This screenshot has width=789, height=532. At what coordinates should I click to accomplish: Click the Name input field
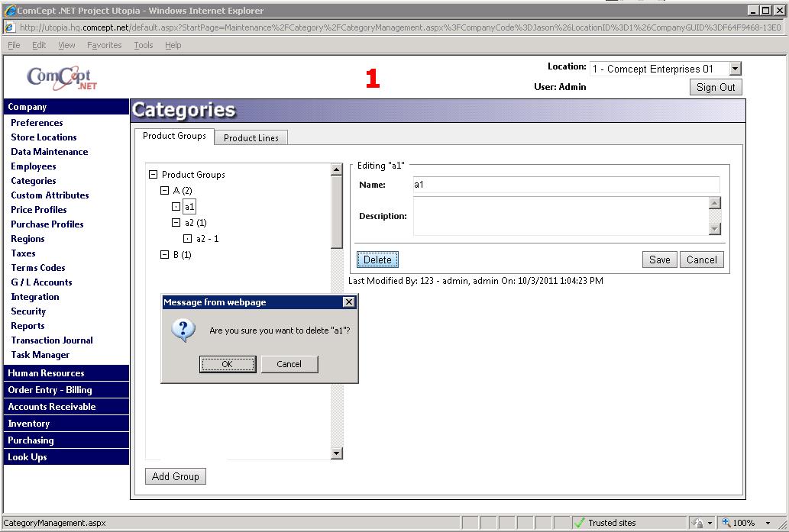[x=566, y=185]
